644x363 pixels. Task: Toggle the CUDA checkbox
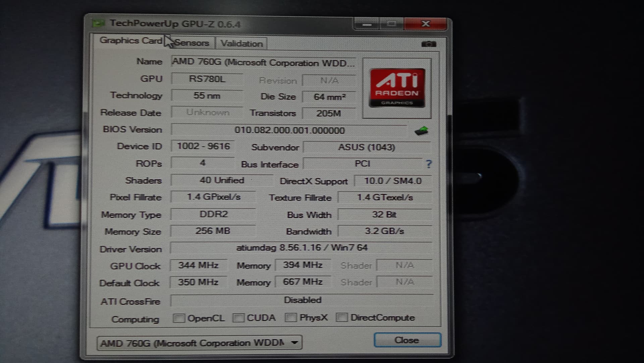(238, 318)
